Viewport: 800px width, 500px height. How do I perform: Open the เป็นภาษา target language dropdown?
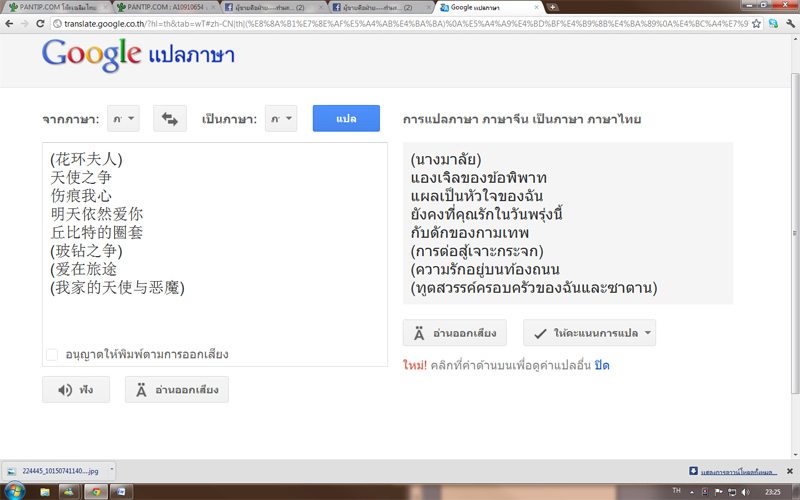pyautogui.click(x=281, y=118)
